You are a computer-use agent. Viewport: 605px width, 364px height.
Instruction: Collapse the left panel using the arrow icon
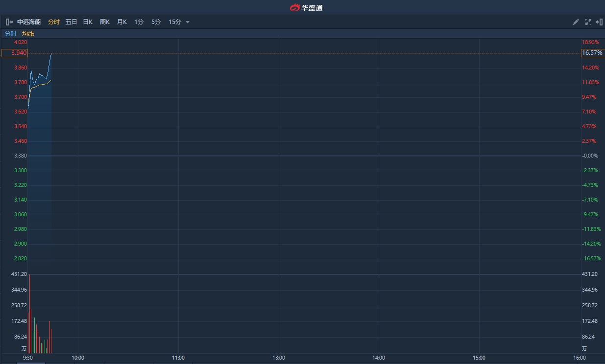9,22
